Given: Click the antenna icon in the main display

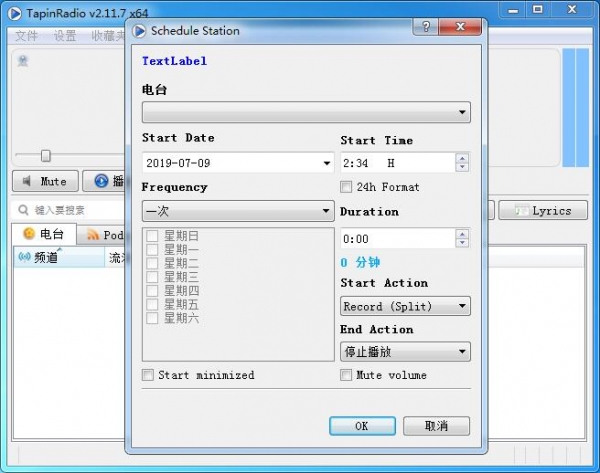Looking at the screenshot, I should [23, 61].
